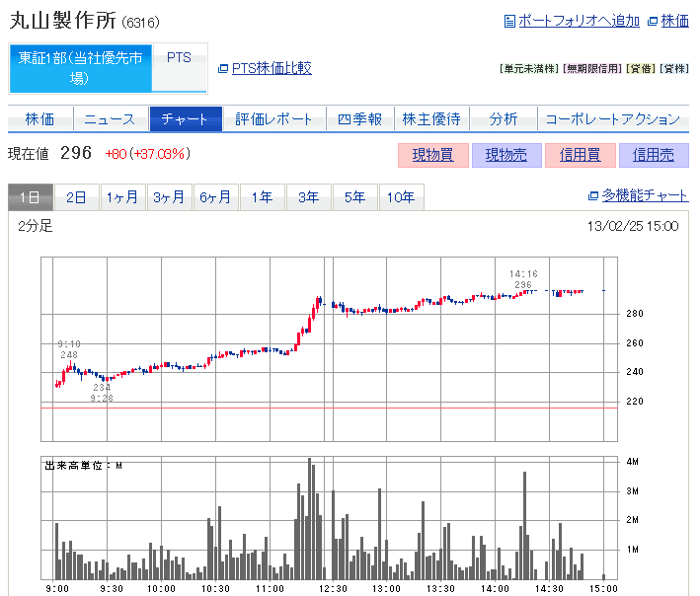Select the 1年 chart period
This screenshot has height=596, width=700.
click(x=262, y=197)
